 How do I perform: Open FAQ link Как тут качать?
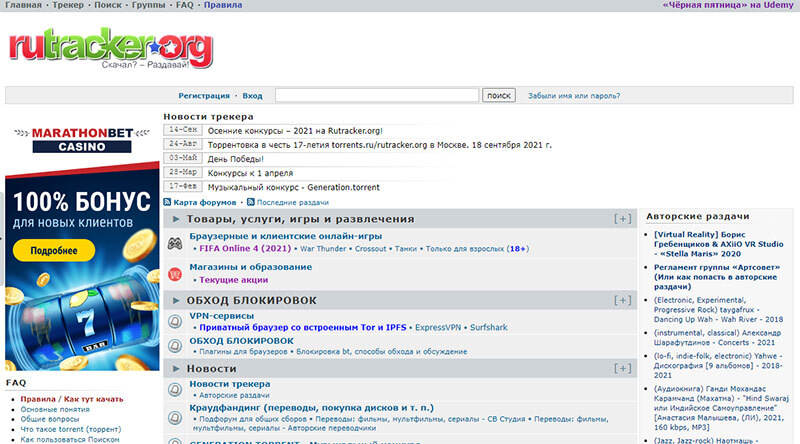[x=93, y=399]
